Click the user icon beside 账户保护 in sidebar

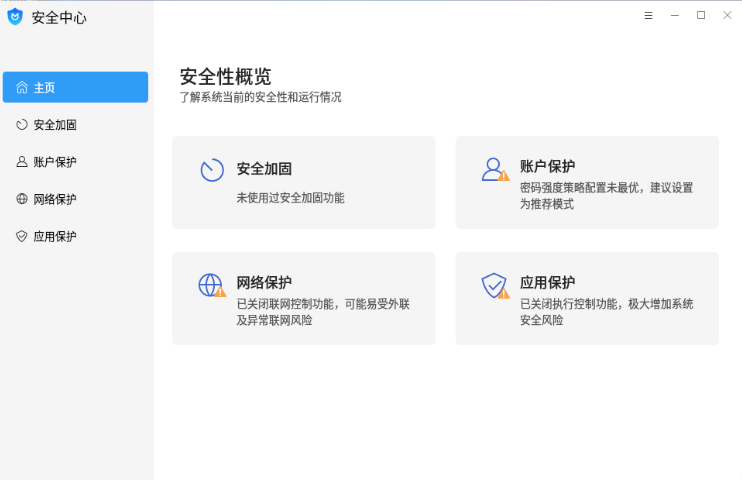[22, 162]
